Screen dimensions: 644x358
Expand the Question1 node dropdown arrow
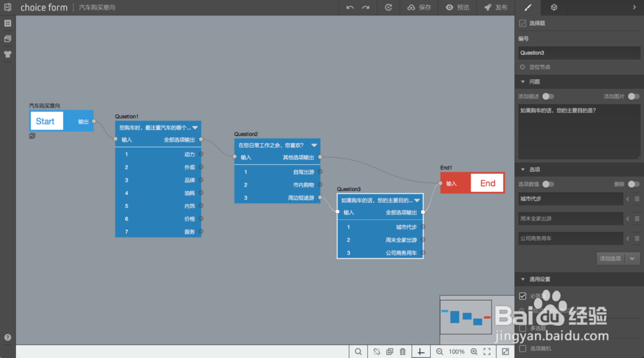pyautogui.click(x=195, y=127)
